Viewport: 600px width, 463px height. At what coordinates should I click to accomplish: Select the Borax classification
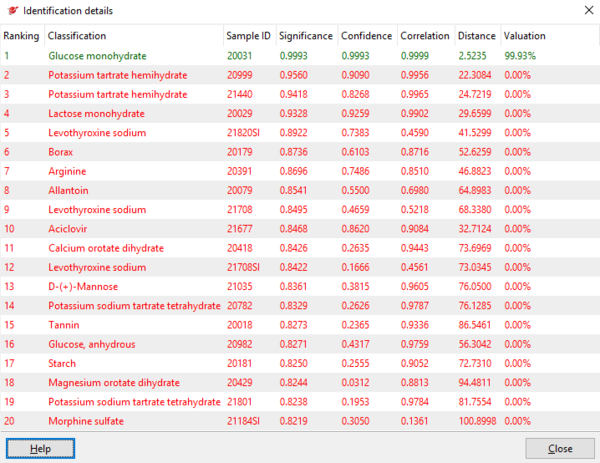coord(60,152)
